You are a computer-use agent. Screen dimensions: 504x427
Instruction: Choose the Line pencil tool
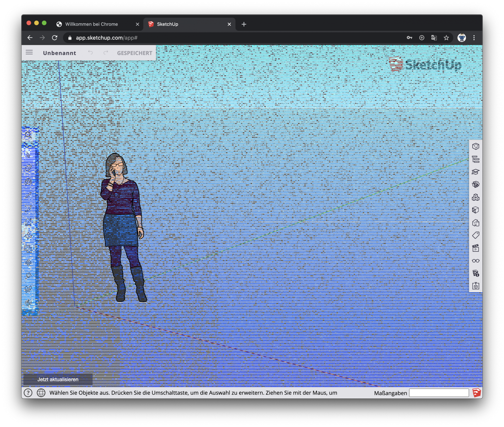click(x=28, y=195)
